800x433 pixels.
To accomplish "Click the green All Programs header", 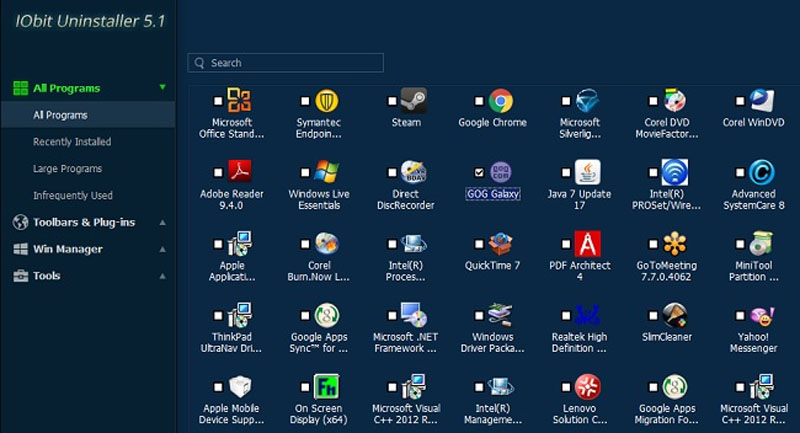I will (x=66, y=88).
